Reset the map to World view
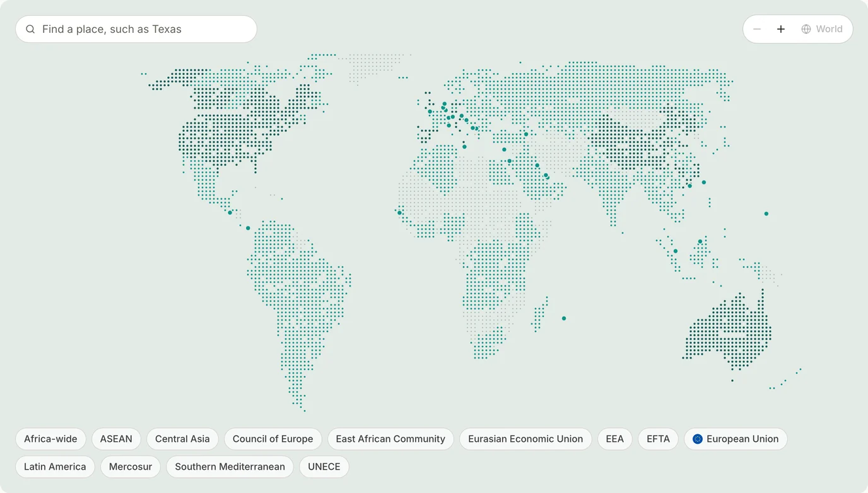The image size is (868, 493). tap(822, 29)
